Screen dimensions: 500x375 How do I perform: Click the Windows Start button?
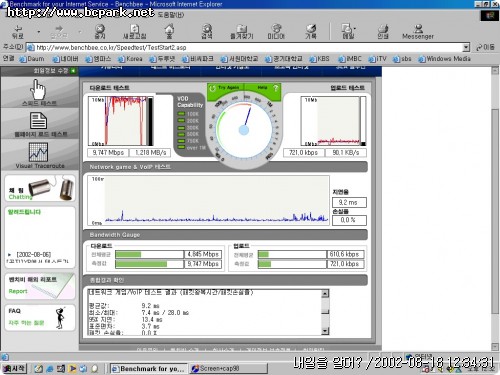14,368
